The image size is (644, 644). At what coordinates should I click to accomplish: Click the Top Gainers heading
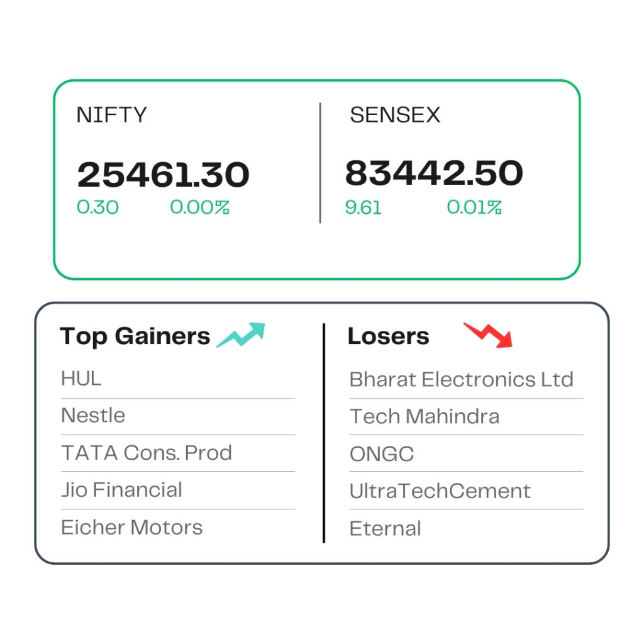click(135, 336)
